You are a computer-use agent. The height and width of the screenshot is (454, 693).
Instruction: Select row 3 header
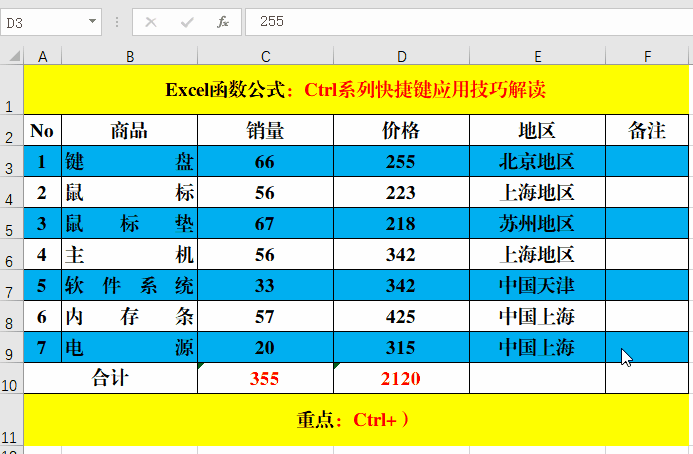[x=11, y=161]
